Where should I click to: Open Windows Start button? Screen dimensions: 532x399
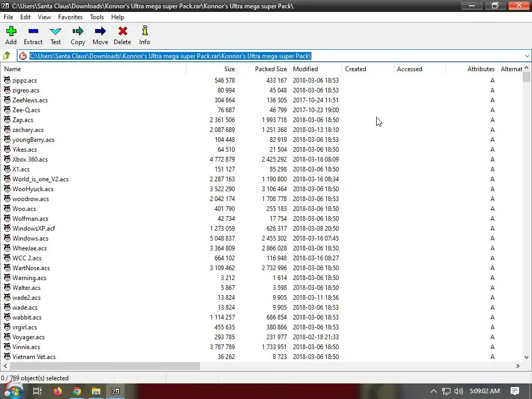click(x=14, y=391)
